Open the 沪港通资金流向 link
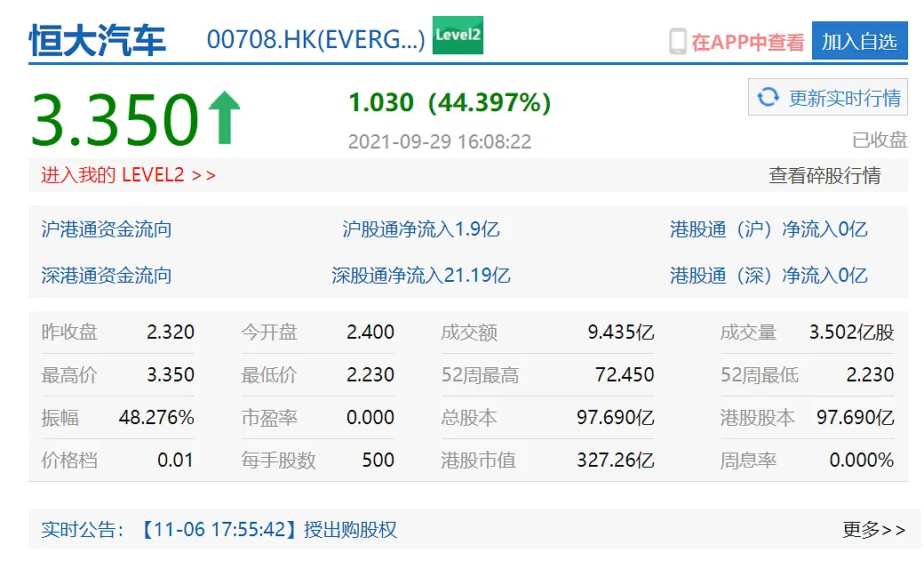Image resolution: width=924 pixels, height=569 pixels. (107, 229)
